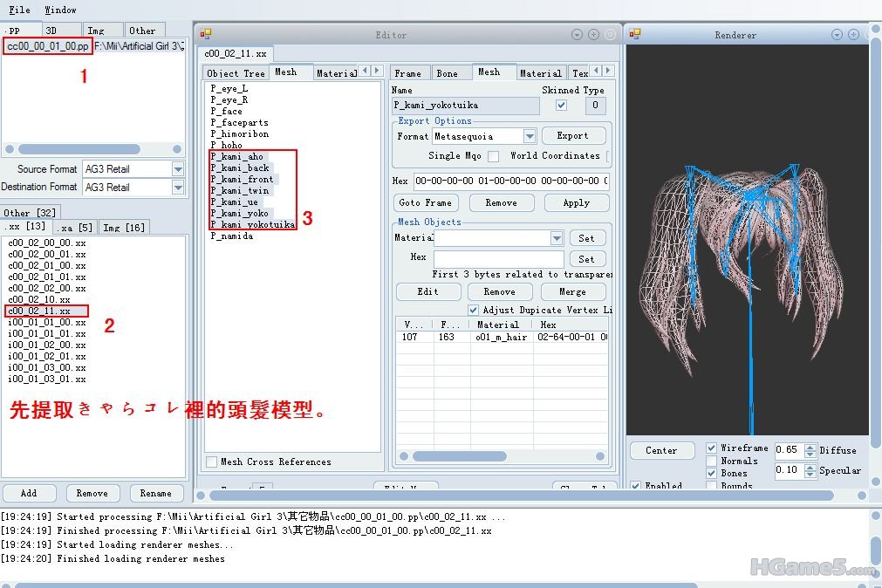Viewport: 882px width, 588px height.
Task: Click the Editor panel dropdown circle icon
Action: point(577,34)
